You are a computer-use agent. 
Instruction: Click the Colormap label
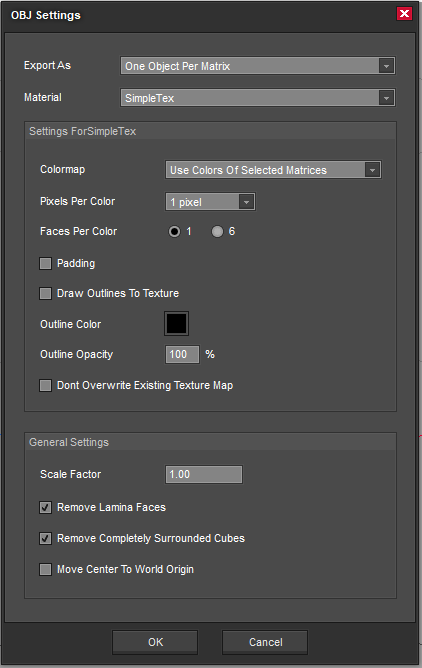63,170
